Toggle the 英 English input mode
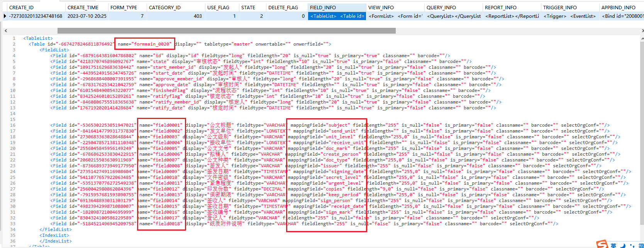Viewport: 644px width, 248px height. coord(613,245)
